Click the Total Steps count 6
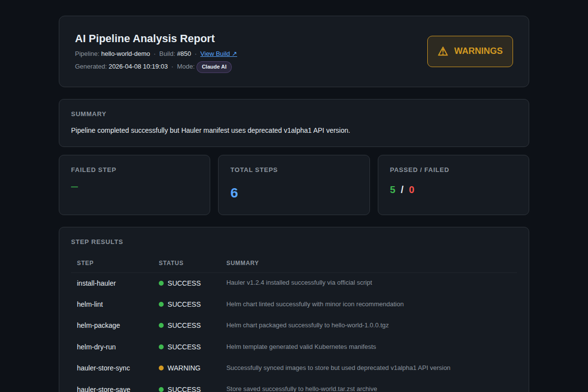Screen dimensions: 588x392 tap(234, 193)
